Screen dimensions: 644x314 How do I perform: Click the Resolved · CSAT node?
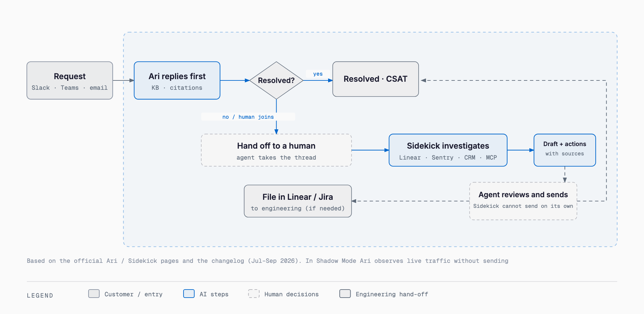coord(375,79)
